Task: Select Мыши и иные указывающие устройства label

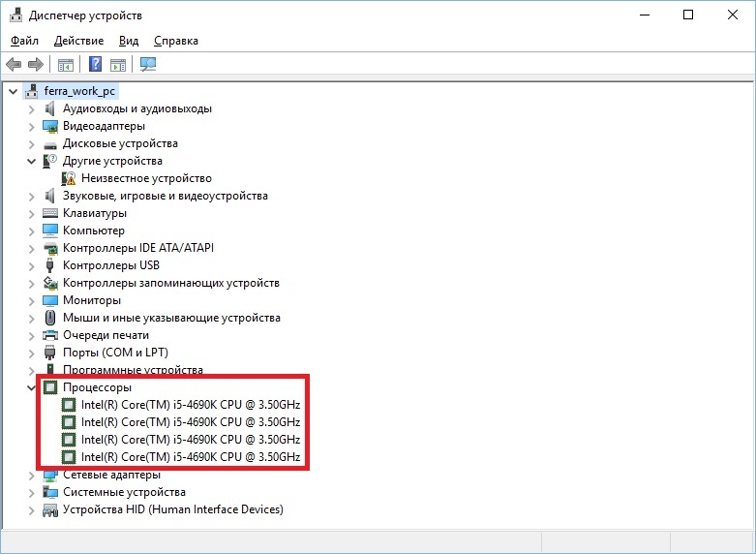Action: (x=171, y=318)
